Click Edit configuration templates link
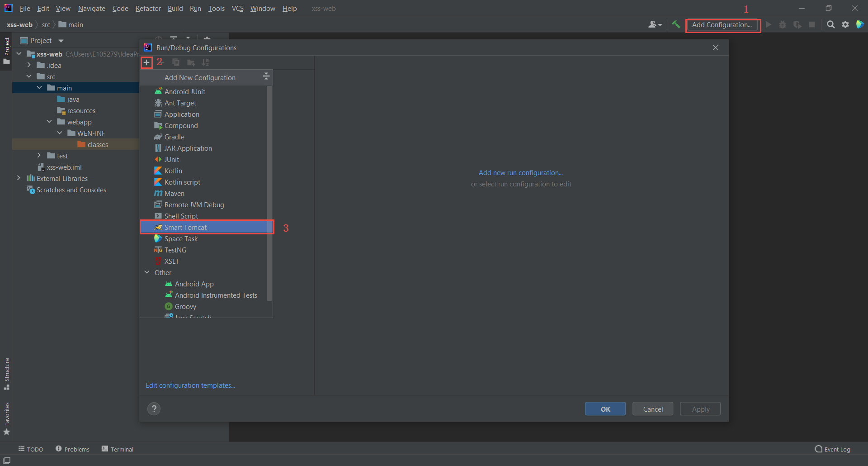Screen dimensions: 868x466 coord(190,385)
